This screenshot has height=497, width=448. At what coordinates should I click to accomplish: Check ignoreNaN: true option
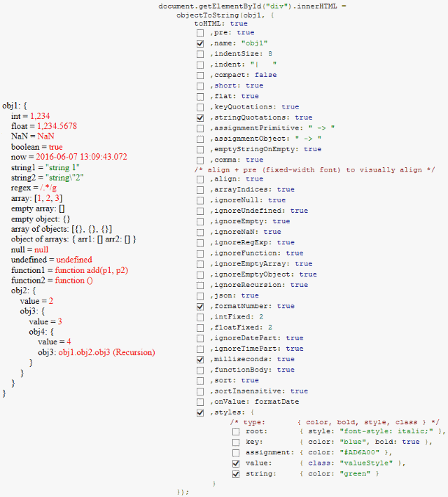point(200,232)
